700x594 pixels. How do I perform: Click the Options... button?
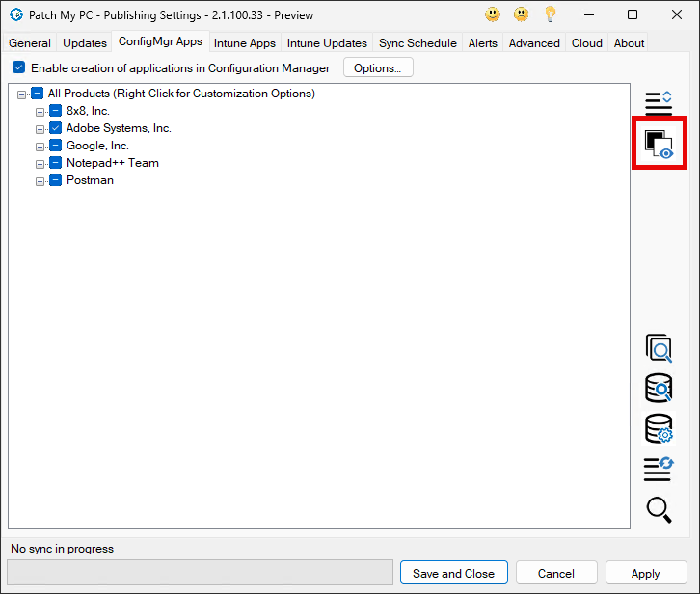click(x=378, y=68)
